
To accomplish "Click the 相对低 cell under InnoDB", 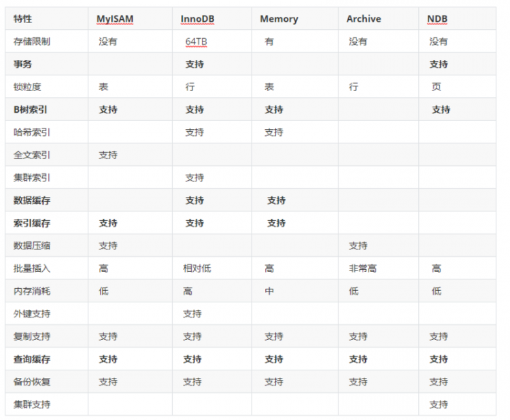I will tap(197, 268).
